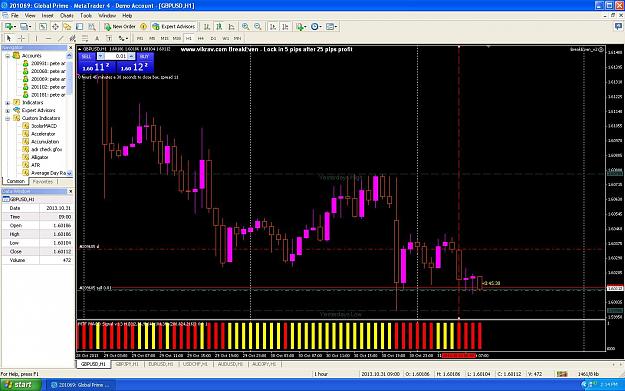Open the Arrows objects dropdown
The height and width of the screenshot is (391, 625).
click(x=123, y=38)
